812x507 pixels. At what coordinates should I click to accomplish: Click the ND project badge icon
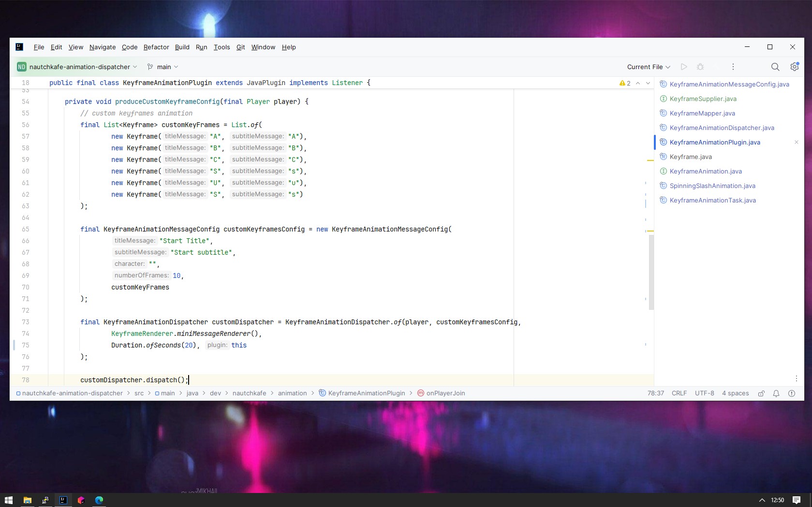click(x=22, y=67)
